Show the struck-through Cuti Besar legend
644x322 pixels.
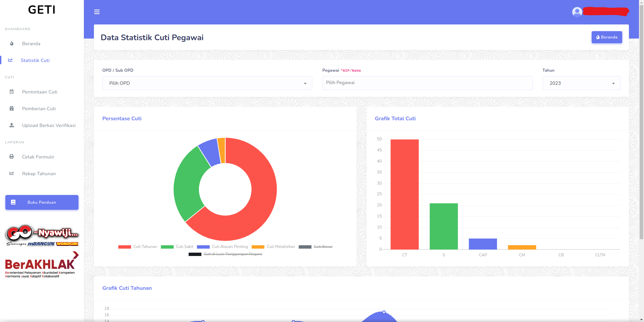[316, 247]
